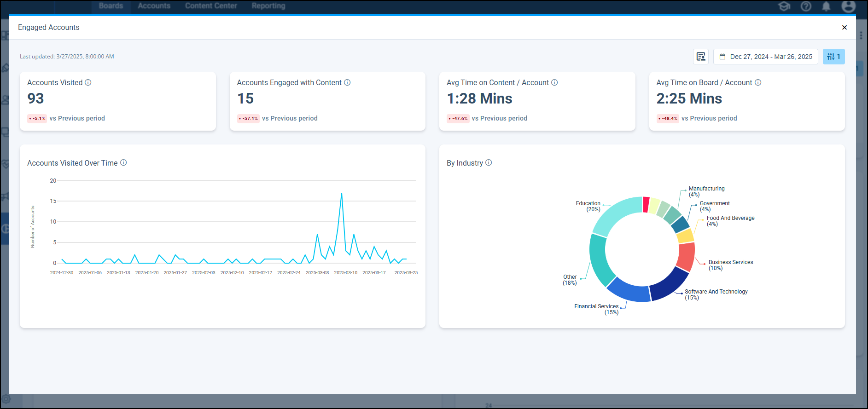Click info icon next to By Industry
The height and width of the screenshot is (409, 868).
click(489, 163)
